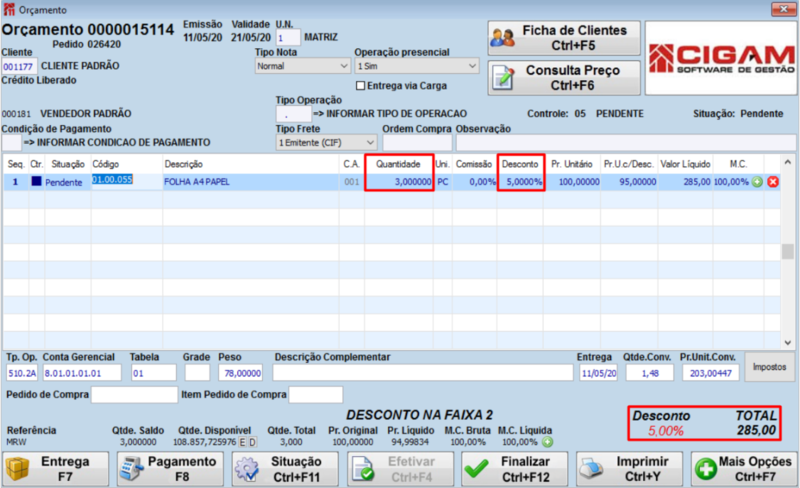This screenshot has height=488, width=800.
Task: Click Orçamento app icon in title bar
Action: [9, 9]
